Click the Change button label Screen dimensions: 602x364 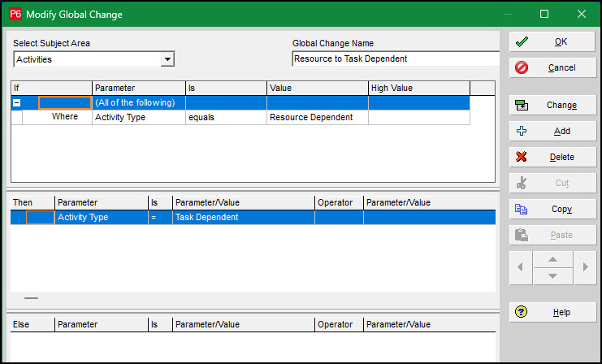pos(561,105)
